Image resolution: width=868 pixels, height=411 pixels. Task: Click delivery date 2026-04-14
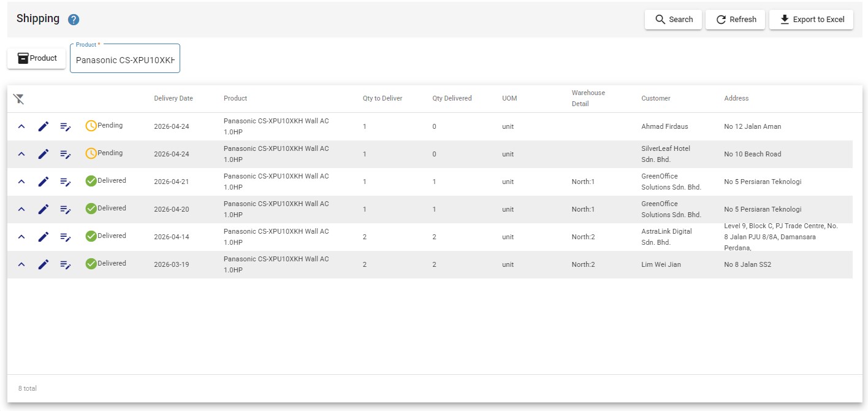coord(172,237)
